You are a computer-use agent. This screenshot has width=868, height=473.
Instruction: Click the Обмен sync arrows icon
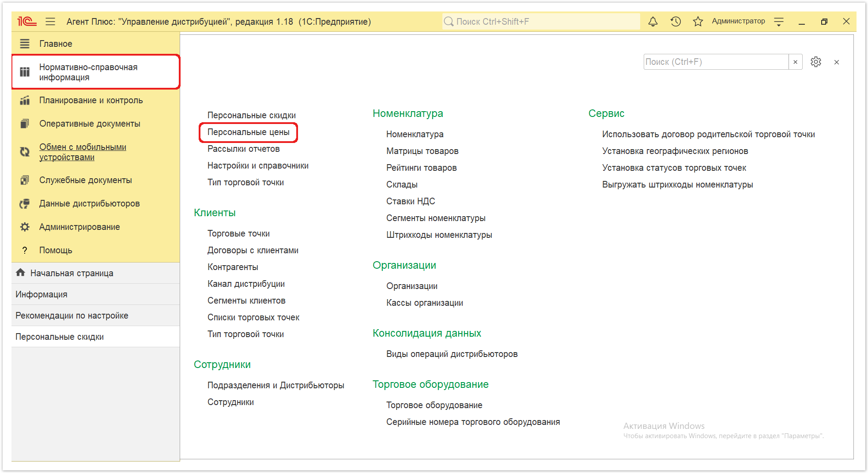coord(25,152)
